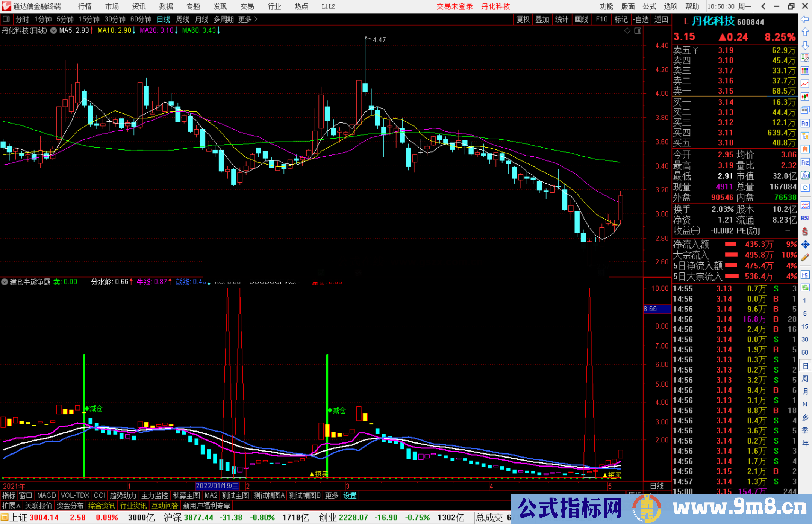Open the 更多 indicators list at bottom

tap(332, 495)
